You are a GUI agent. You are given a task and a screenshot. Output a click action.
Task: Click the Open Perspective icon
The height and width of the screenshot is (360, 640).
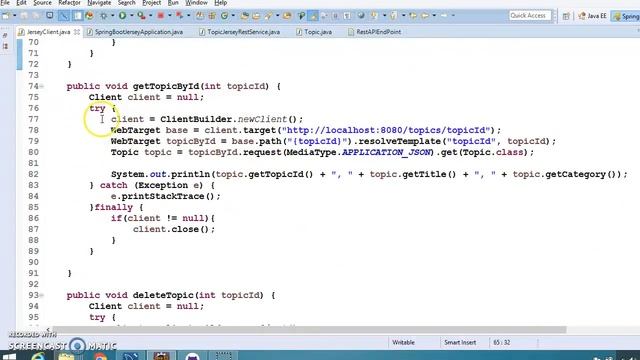[566, 16]
